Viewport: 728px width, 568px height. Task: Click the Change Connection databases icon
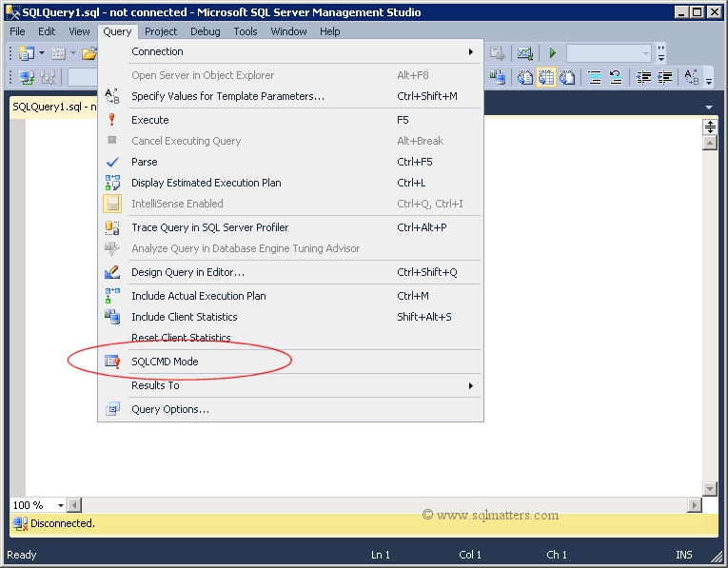point(48,77)
